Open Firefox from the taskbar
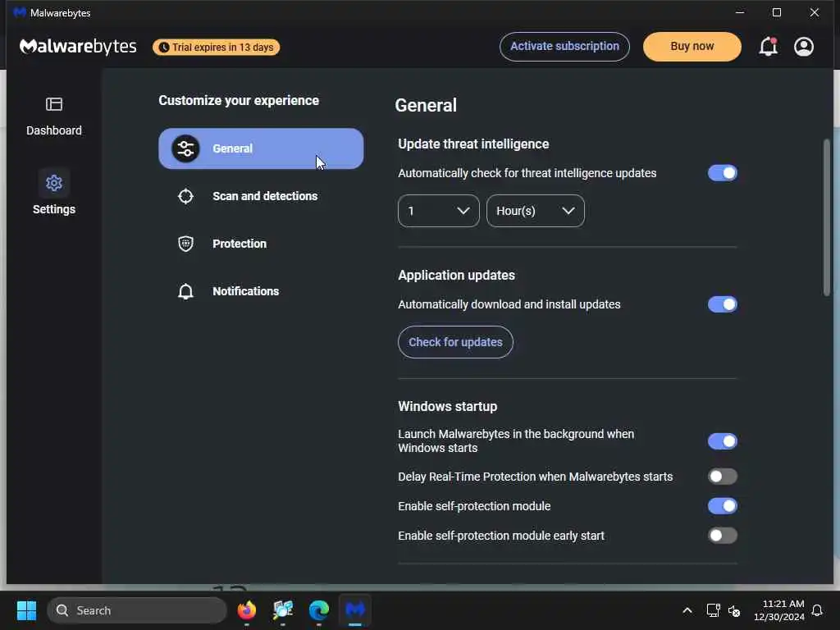Screen dimensions: 840x630 point(246,610)
